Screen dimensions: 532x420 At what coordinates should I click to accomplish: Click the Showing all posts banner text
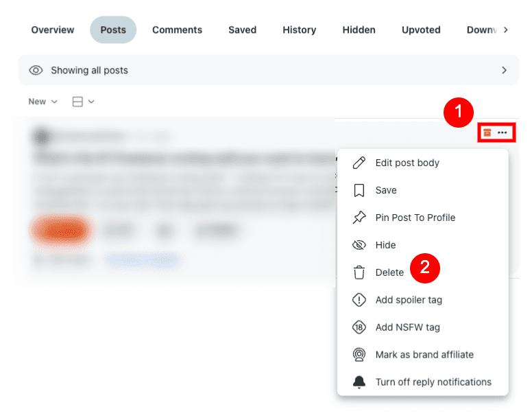coord(89,70)
